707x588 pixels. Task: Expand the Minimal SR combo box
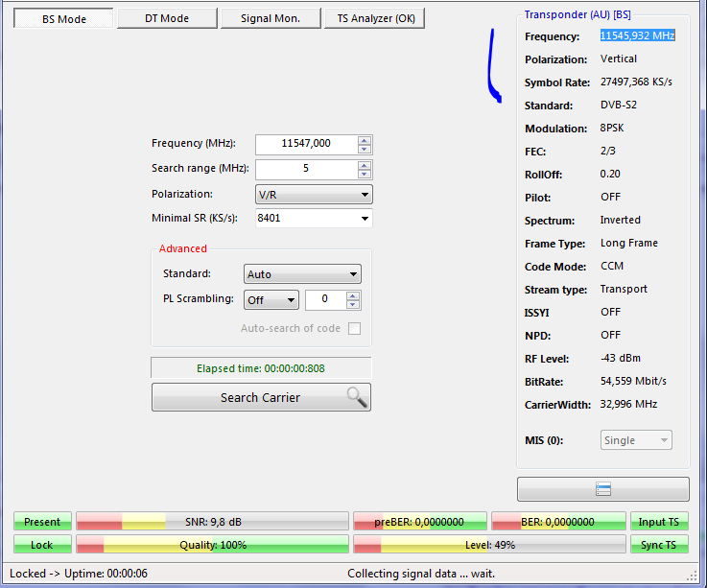click(x=365, y=219)
